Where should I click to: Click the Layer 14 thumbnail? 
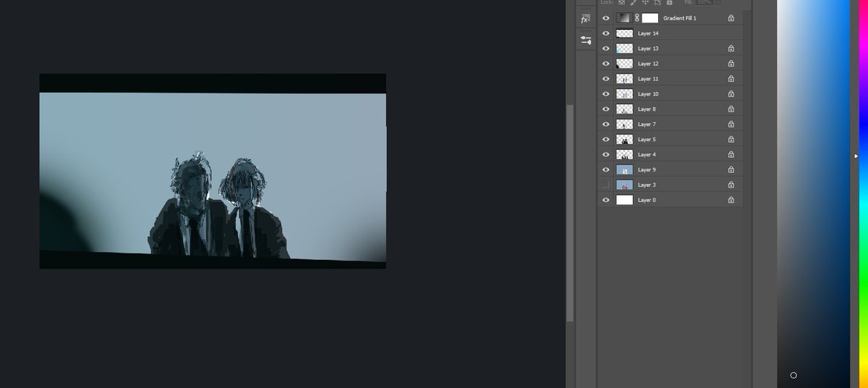[x=624, y=33]
